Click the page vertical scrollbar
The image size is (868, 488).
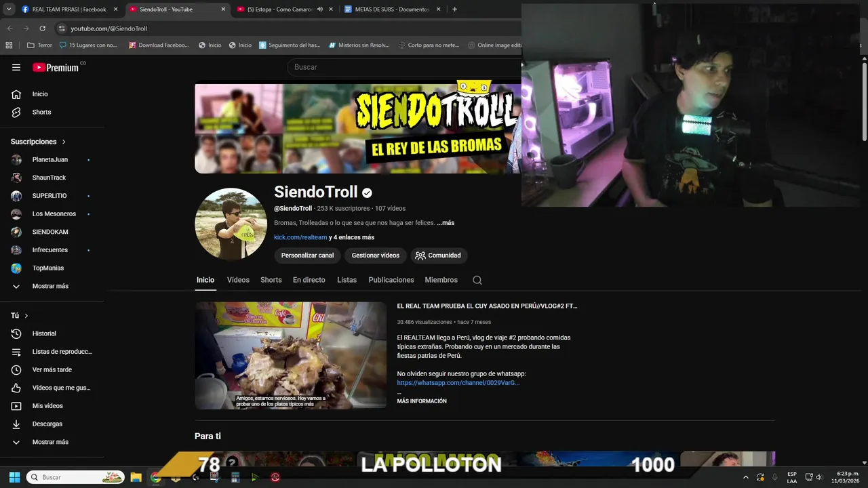[864, 102]
